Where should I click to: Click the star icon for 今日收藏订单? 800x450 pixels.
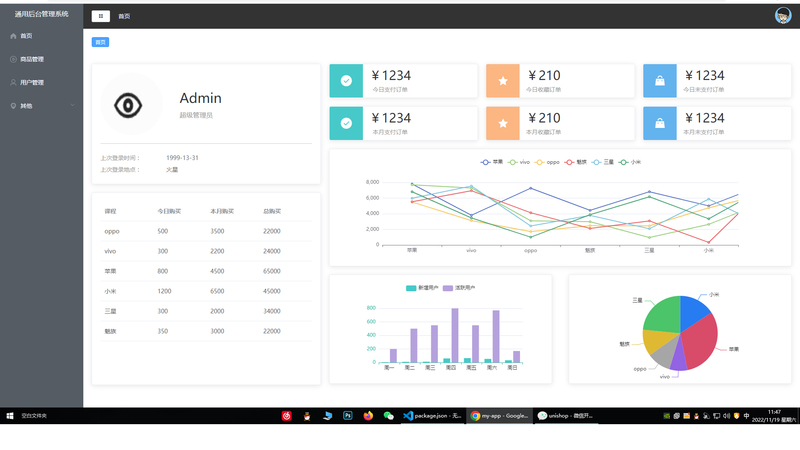tap(503, 81)
